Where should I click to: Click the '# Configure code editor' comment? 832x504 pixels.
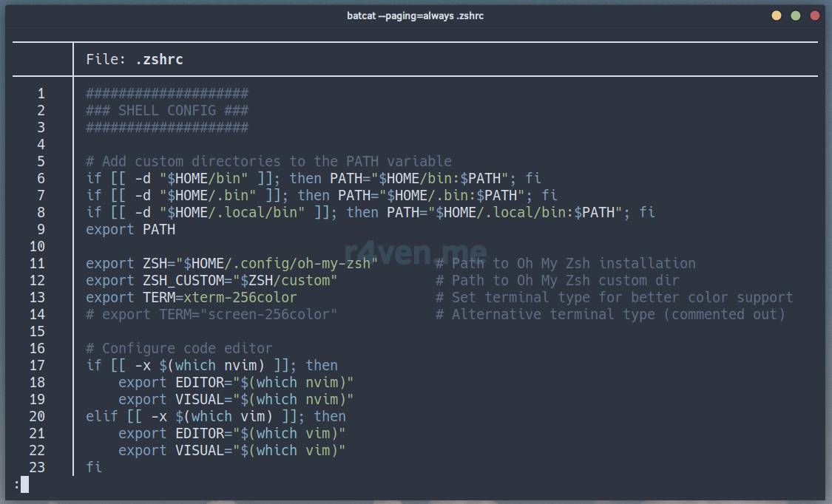179,348
